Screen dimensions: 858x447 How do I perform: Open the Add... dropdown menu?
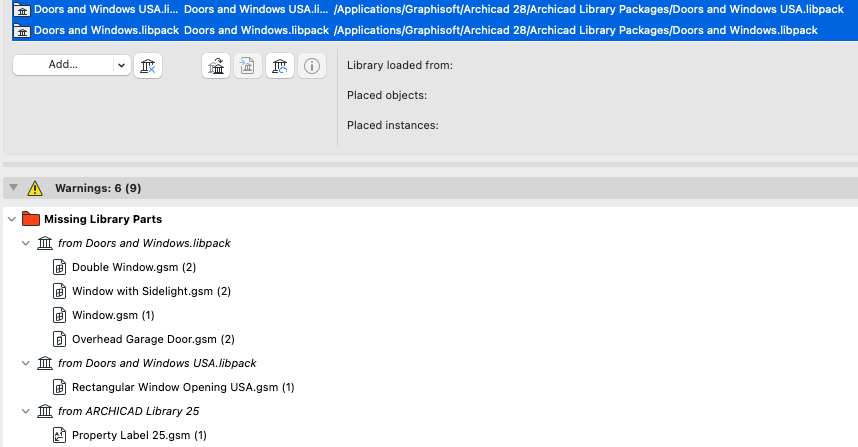[x=72, y=64]
